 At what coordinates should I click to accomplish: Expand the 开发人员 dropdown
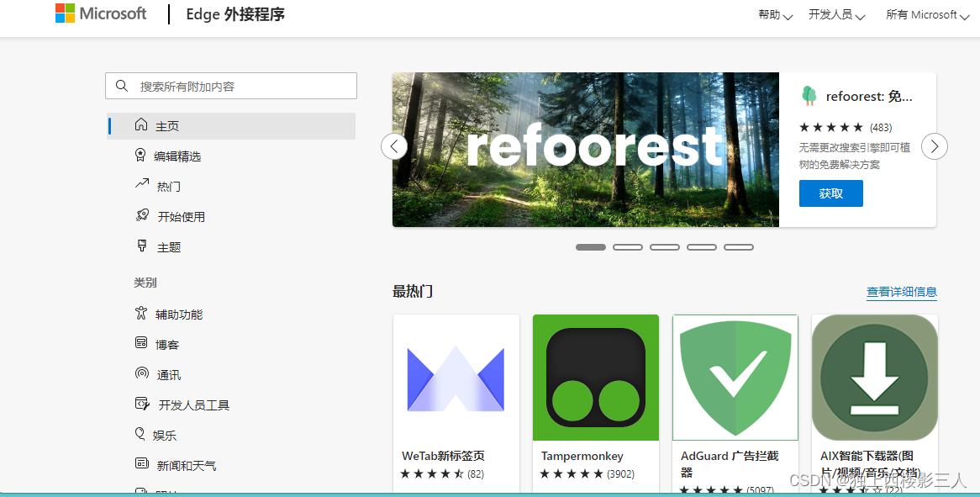(x=836, y=15)
